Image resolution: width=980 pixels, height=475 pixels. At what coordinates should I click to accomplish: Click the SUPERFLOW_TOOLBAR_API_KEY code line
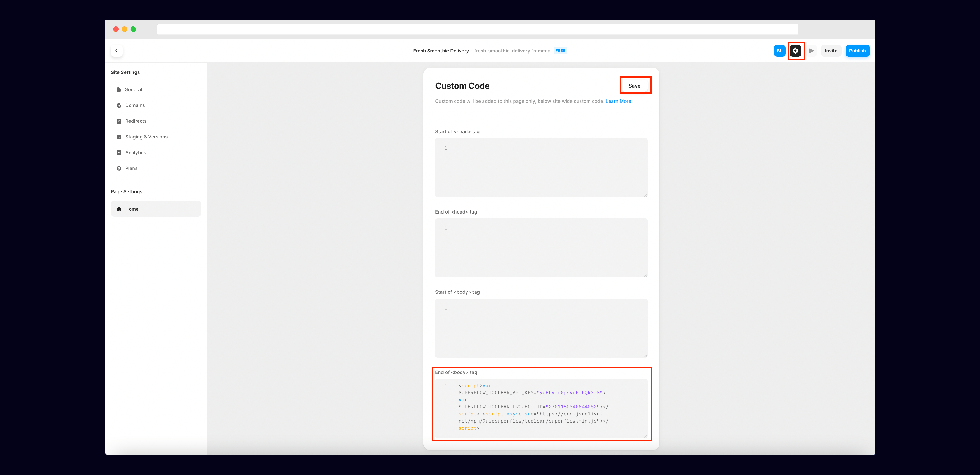tap(532, 393)
